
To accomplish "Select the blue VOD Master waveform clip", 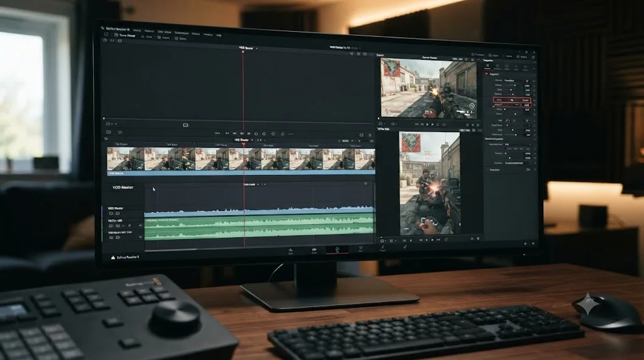I will (259, 212).
